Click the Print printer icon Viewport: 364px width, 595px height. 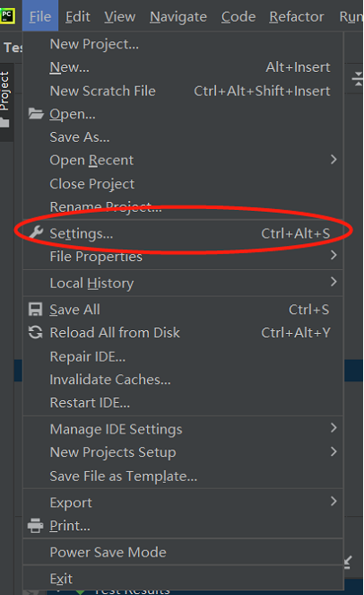36,526
